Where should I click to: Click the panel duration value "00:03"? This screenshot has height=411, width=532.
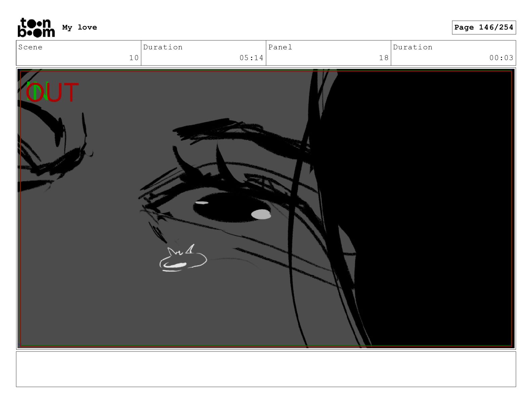click(501, 58)
